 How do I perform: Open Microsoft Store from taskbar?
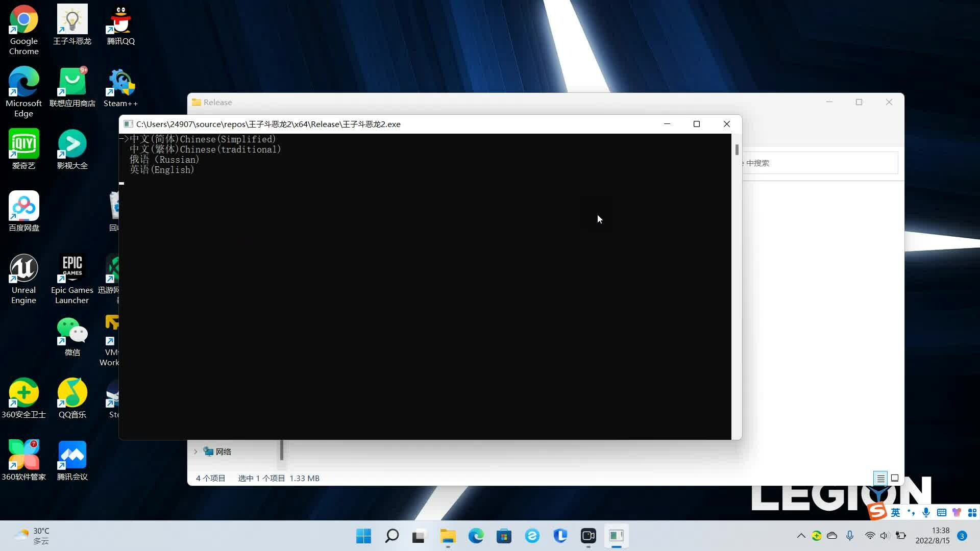coord(504,536)
